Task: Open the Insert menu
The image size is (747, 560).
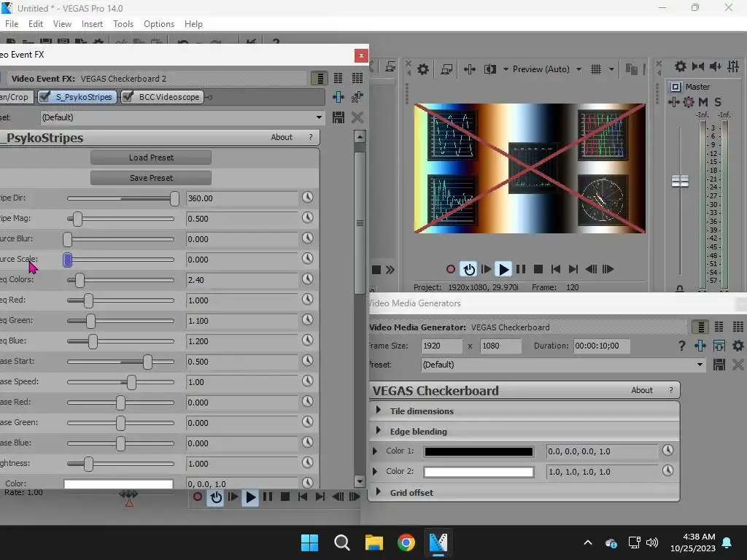Action: click(x=92, y=24)
